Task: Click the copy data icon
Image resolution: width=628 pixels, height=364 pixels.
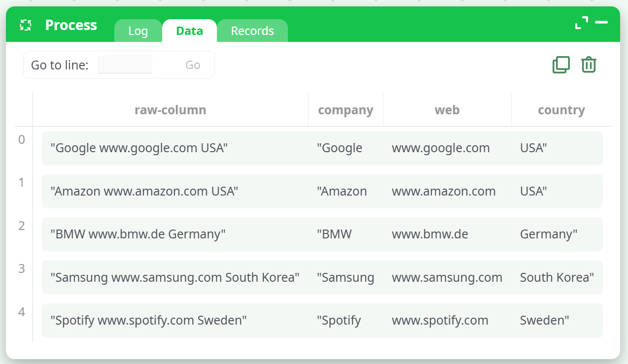Action: (561, 65)
